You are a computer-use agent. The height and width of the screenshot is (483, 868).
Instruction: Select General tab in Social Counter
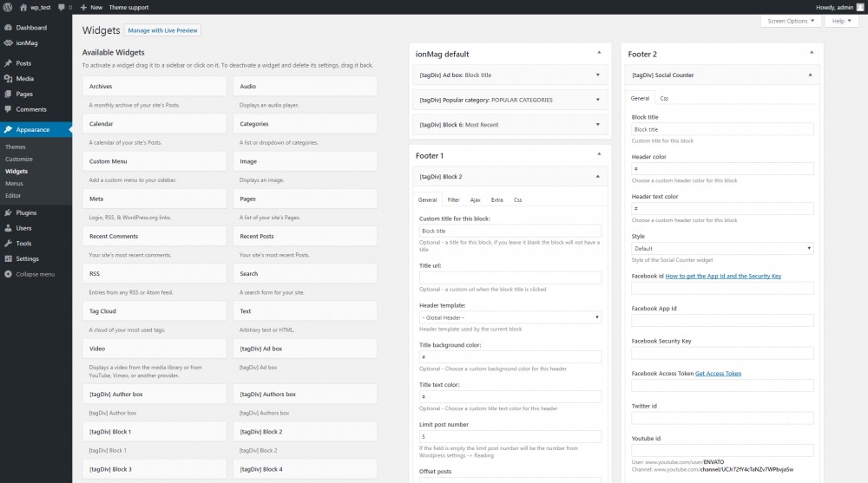[x=640, y=99]
